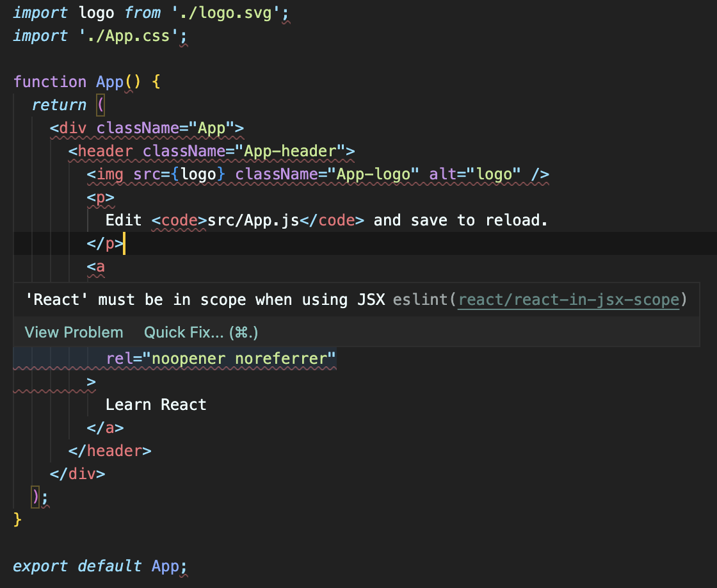Viewport: 717px width, 588px height.
Task: Click the closing div tag
Action: [77, 473]
